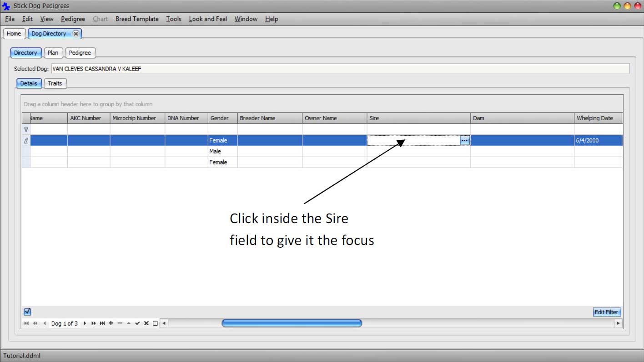Delete the record using the minus icon
The width and height of the screenshot is (644, 362).
tap(120, 323)
